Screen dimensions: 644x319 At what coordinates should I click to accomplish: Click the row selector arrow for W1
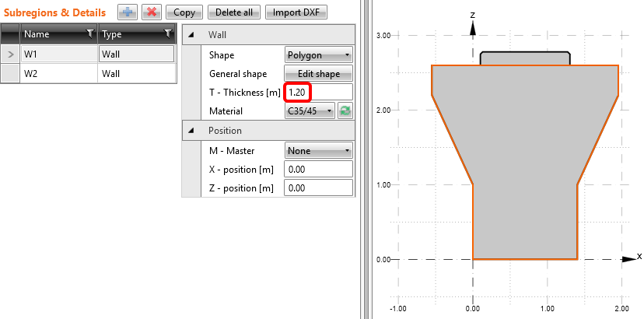(x=10, y=54)
